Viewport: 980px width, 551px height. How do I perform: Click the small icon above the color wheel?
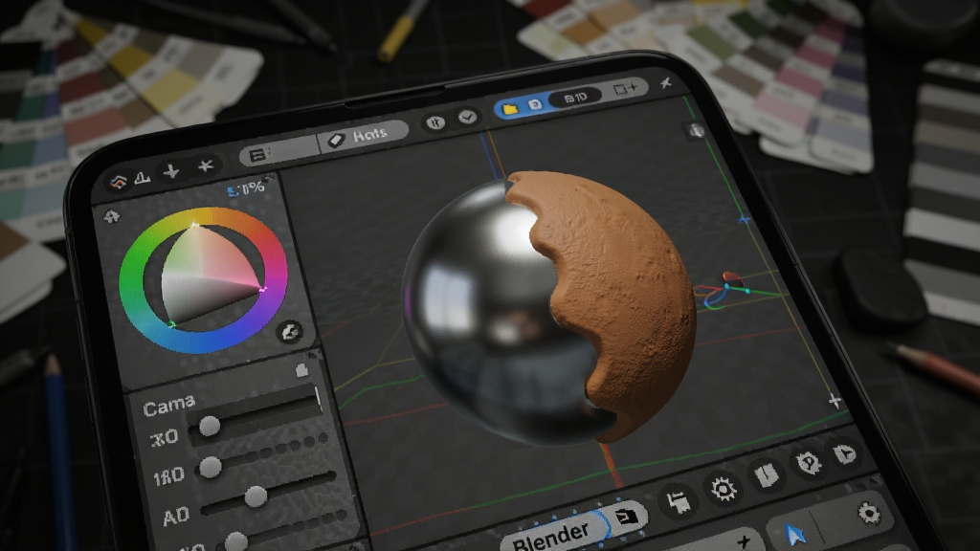click(111, 216)
